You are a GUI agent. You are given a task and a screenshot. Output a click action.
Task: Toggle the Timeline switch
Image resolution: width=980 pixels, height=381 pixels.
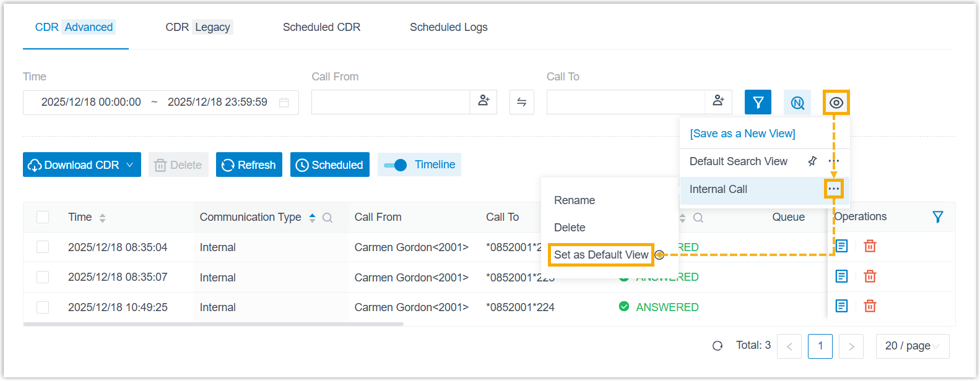coord(395,165)
